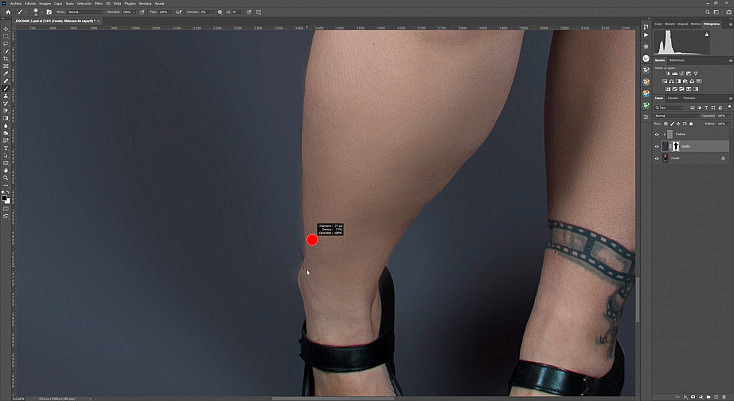The width and height of the screenshot is (734, 401).
Task: Click the foreground color swatch
Action: [x=5, y=198]
